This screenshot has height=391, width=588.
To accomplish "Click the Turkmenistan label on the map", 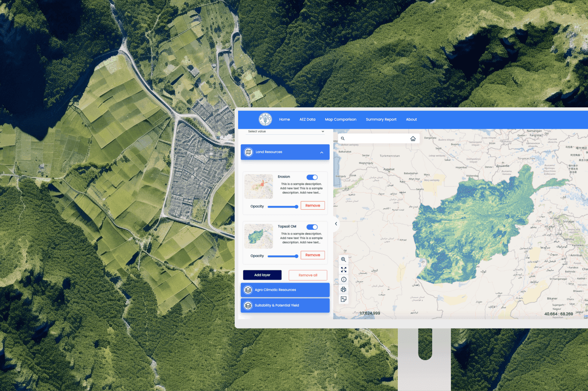I will [x=390, y=156].
